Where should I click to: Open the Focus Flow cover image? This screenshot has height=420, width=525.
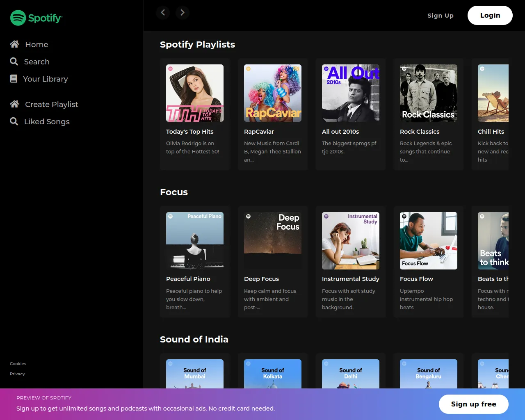point(429,241)
